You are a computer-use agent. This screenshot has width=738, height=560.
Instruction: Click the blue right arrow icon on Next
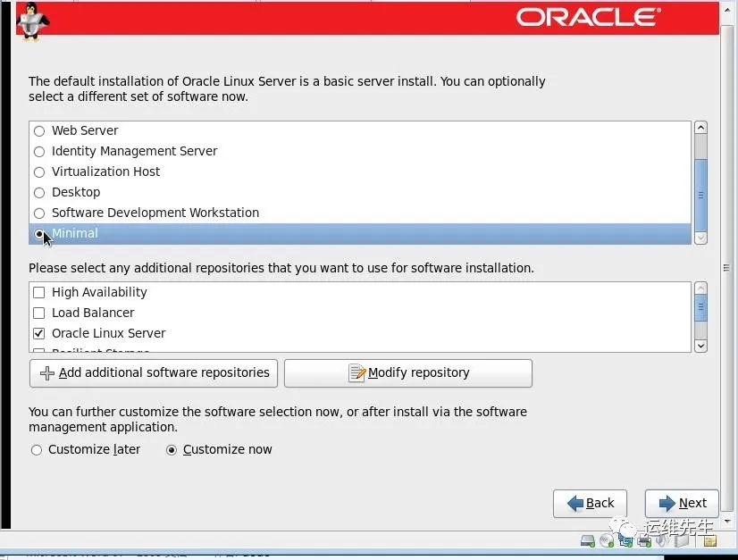coord(667,504)
